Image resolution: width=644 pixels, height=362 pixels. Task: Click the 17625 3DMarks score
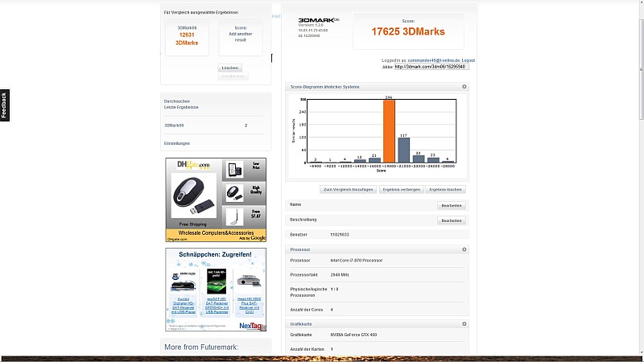coord(408,31)
